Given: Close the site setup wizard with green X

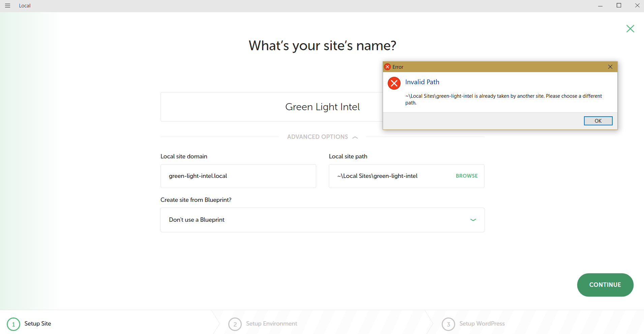Looking at the screenshot, I should point(630,29).
